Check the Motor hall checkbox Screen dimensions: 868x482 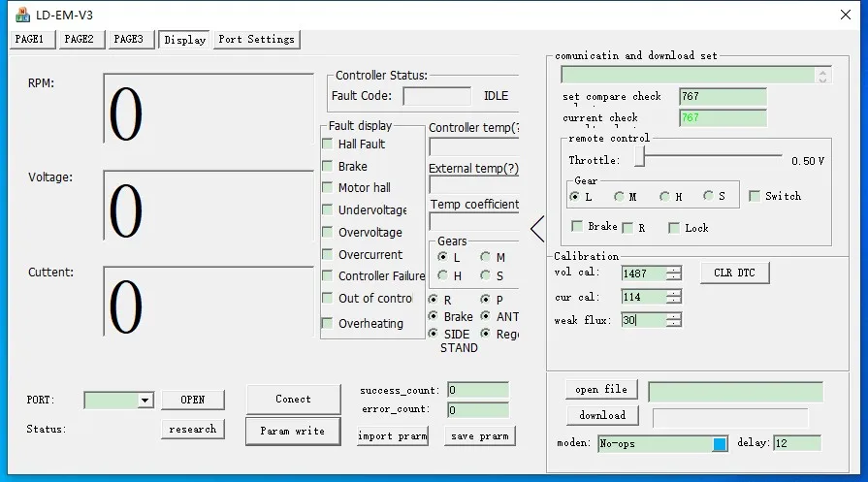(327, 187)
